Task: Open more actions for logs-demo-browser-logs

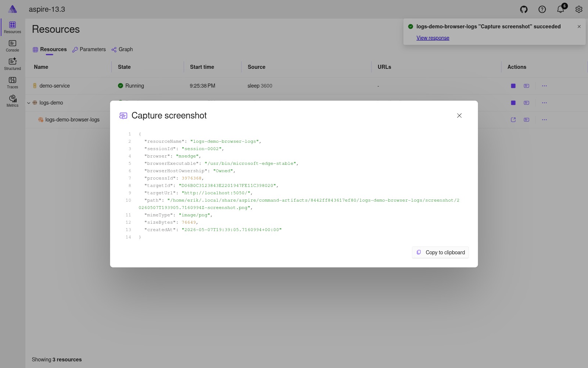Action: pos(544,120)
